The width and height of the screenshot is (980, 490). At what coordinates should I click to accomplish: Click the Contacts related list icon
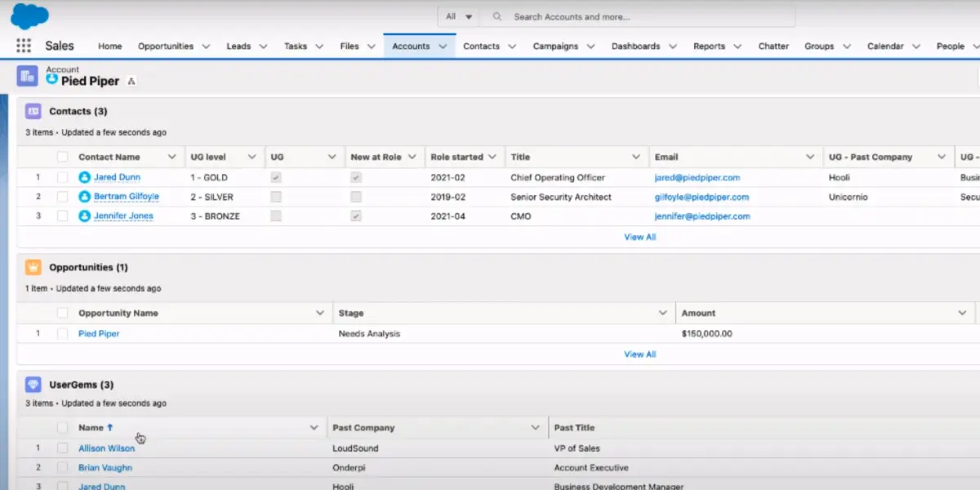click(x=33, y=111)
